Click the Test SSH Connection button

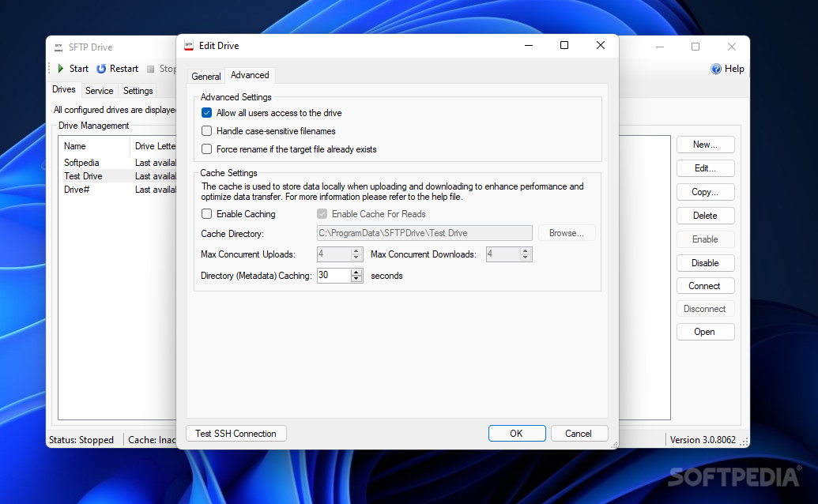[236, 434]
